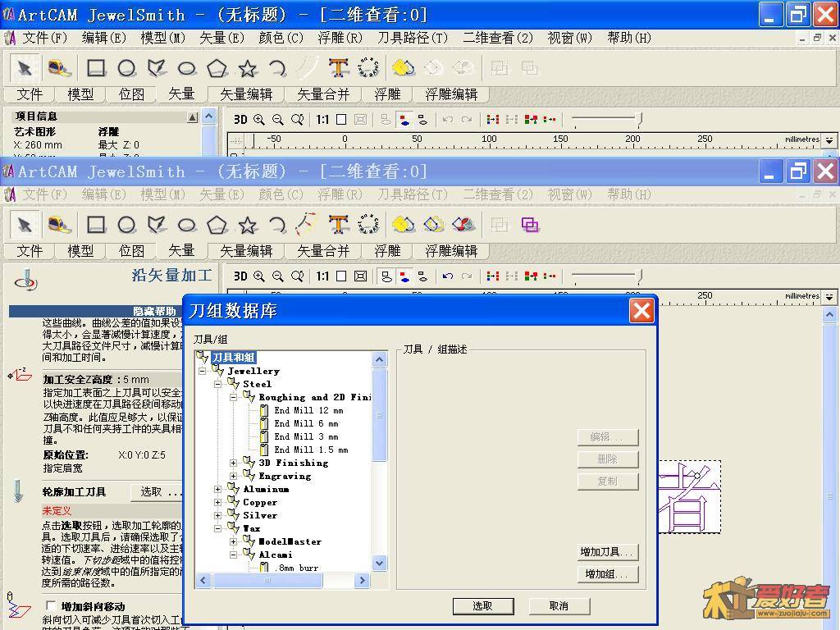The height and width of the screenshot is (630, 840).
Task: Collapse the Steel tree node
Action: pos(217,384)
